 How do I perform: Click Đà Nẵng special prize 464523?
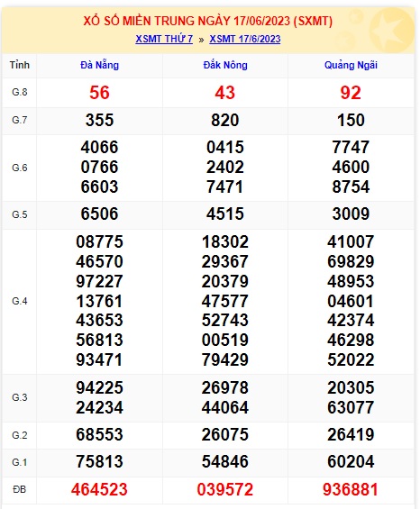(x=99, y=489)
